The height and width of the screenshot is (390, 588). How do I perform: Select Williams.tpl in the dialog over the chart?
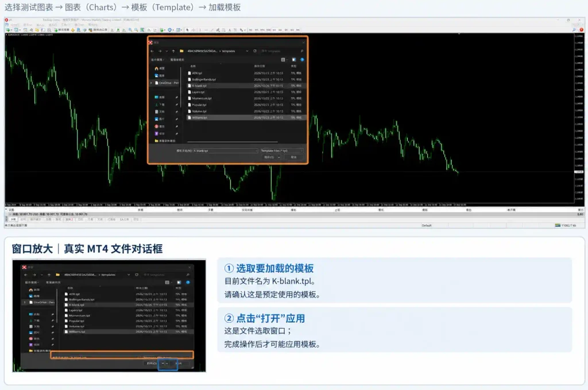[x=246, y=118]
